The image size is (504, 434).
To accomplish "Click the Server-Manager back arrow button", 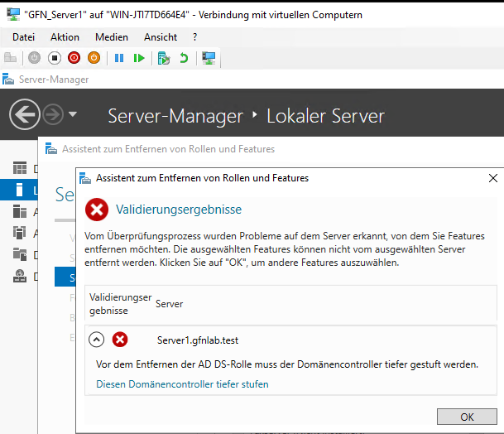I will [25, 114].
